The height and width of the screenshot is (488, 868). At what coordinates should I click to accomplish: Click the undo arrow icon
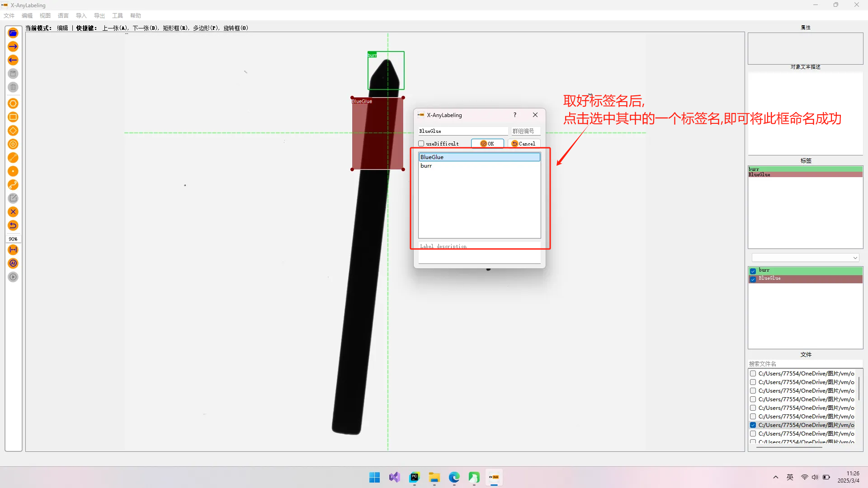13,225
